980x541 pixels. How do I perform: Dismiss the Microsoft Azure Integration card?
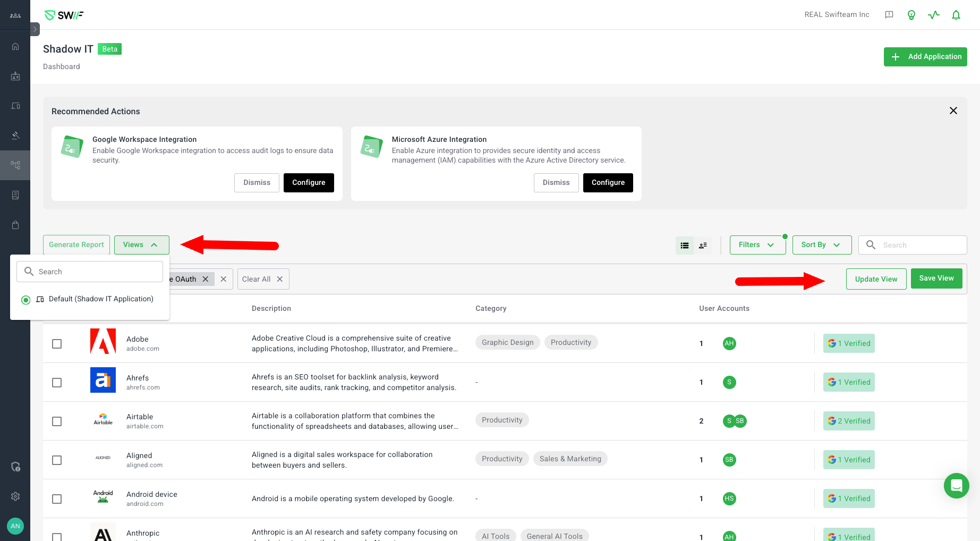[556, 183]
